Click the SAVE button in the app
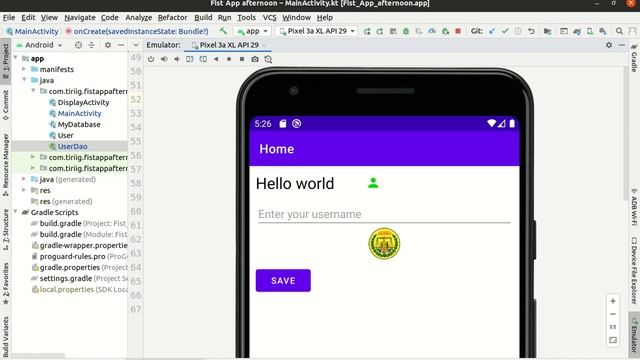The image size is (640, 360). (283, 280)
